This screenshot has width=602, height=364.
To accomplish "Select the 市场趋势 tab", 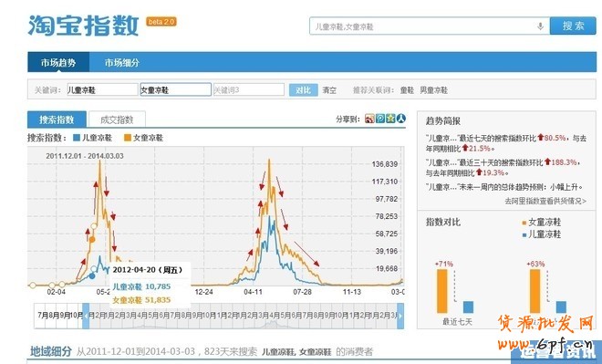I will [x=58, y=63].
